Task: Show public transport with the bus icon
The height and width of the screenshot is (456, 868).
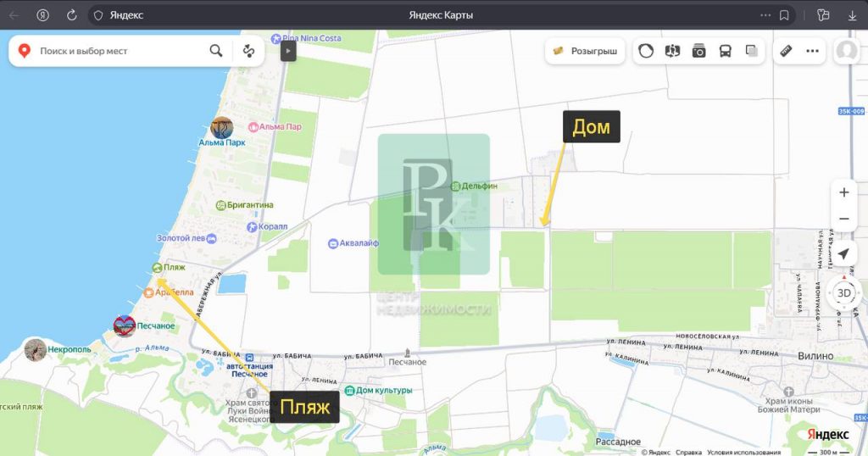Action: [x=726, y=51]
